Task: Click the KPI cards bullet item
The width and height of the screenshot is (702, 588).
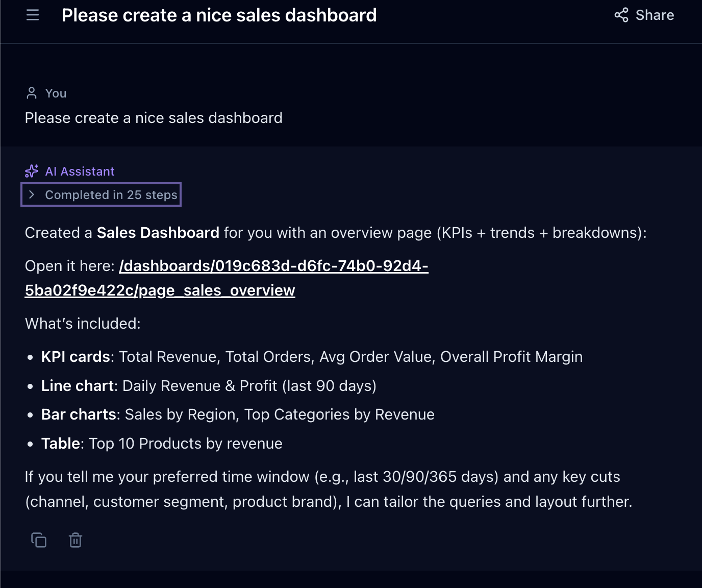Action: point(311,357)
